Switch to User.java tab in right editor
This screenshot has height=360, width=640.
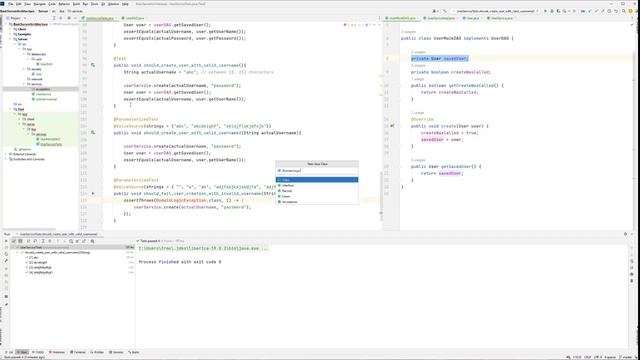(472, 18)
